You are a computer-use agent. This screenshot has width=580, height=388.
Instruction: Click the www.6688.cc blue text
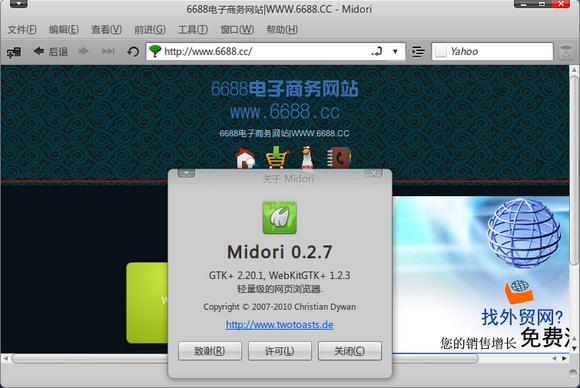click(284, 112)
